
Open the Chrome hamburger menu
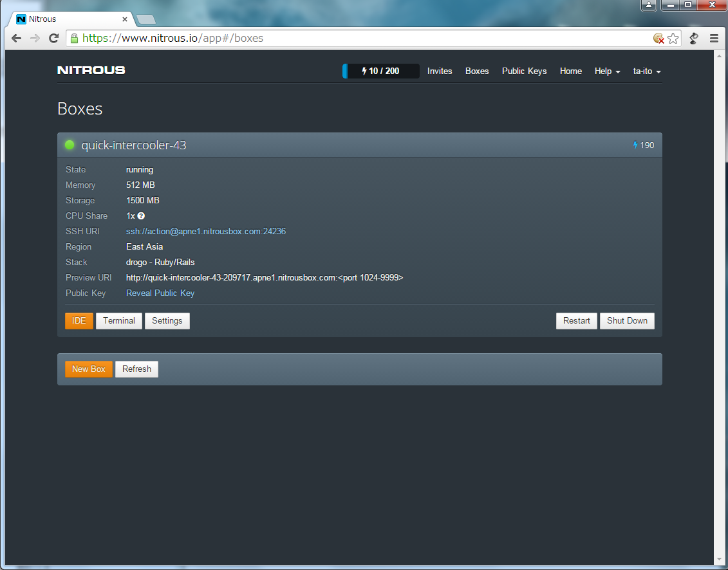point(714,39)
